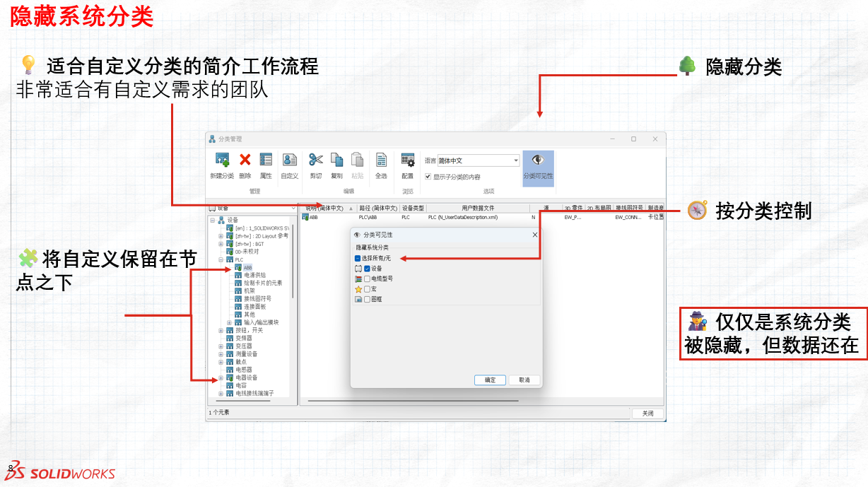Click the 全选 select-all icon
Screen dimensions: 868x487
coord(381,160)
